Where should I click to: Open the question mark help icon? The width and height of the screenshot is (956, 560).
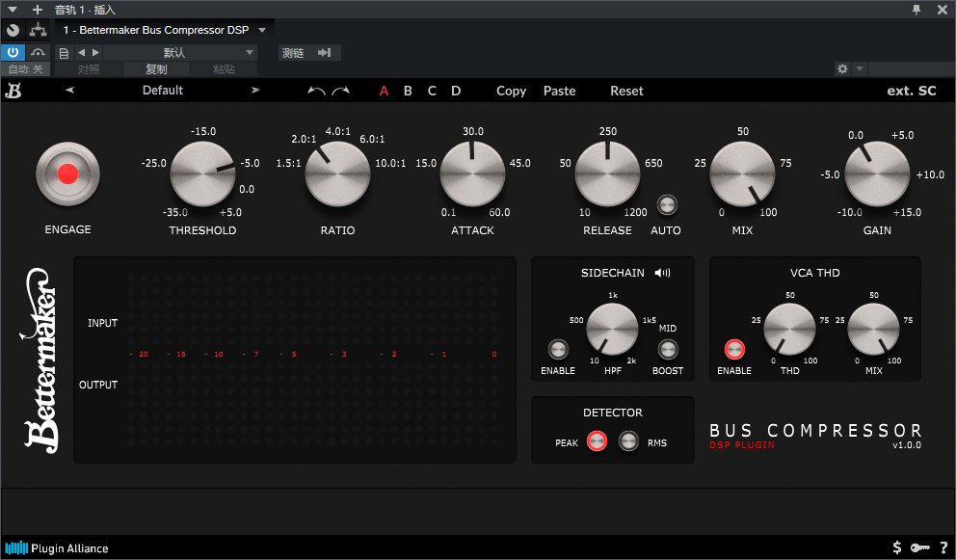tap(943, 547)
